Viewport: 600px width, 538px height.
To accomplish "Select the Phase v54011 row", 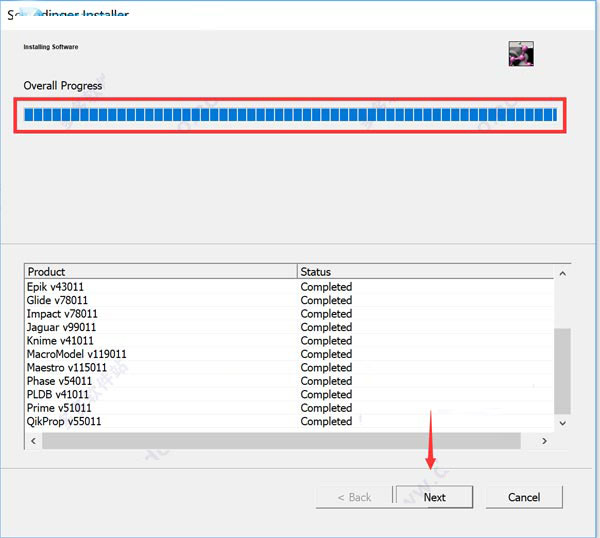I will pos(289,381).
